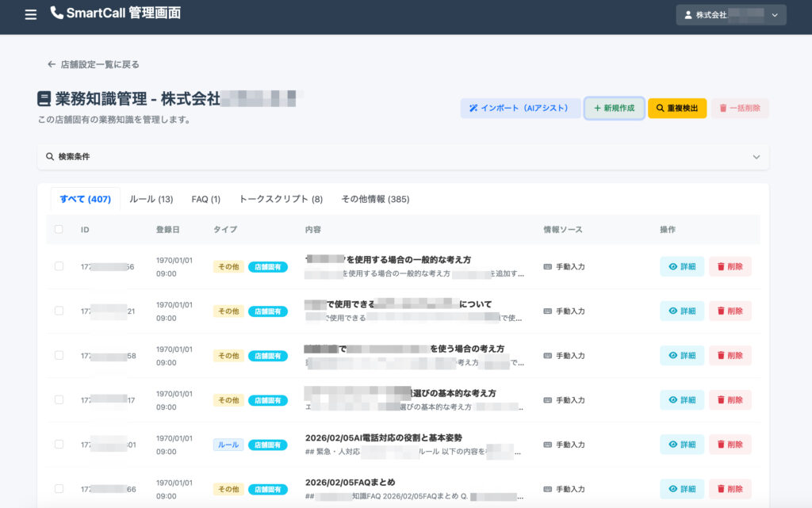The width and height of the screenshot is (812, 508).
Task: Expand the 検索条件 panel chevron
Action: [x=756, y=157]
